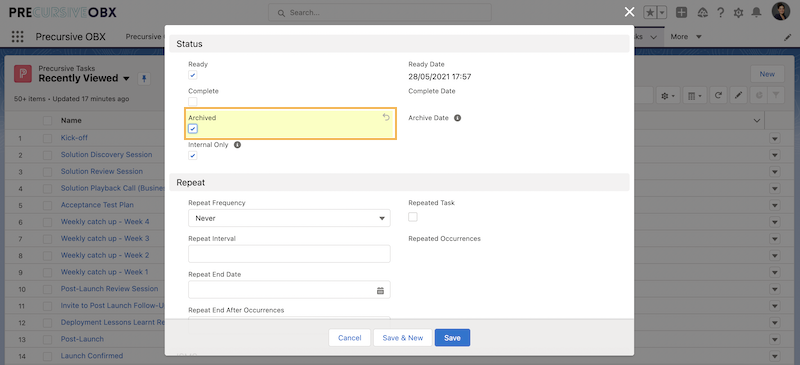Image resolution: width=800 pixels, height=365 pixels.
Task: Expand the Recently Viewed list selector
Action: click(127, 79)
